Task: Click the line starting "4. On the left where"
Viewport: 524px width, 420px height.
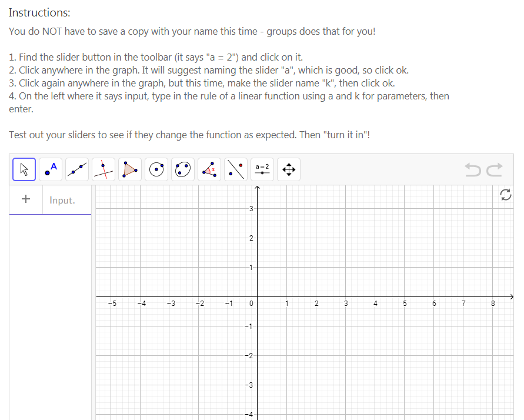Action: [x=229, y=96]
